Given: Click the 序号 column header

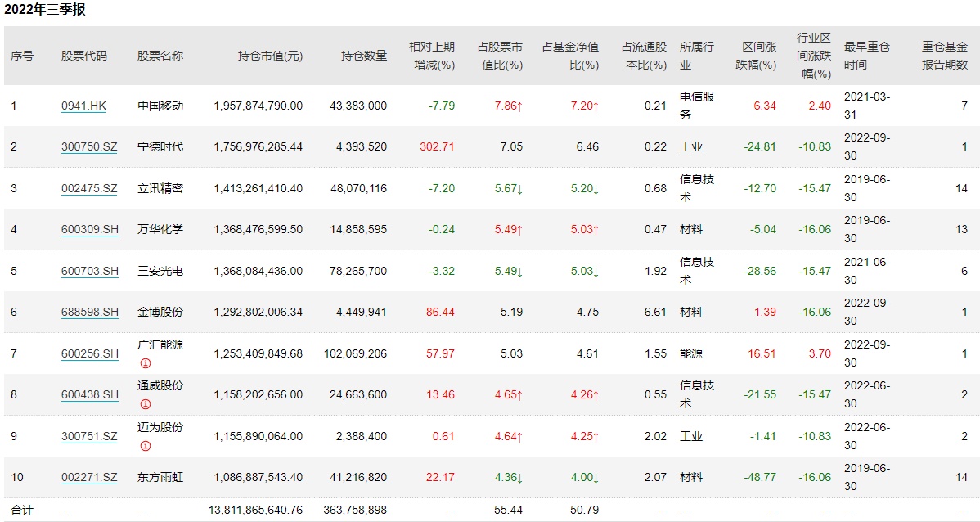Looking at the screenshot, I should pos(22,56).
